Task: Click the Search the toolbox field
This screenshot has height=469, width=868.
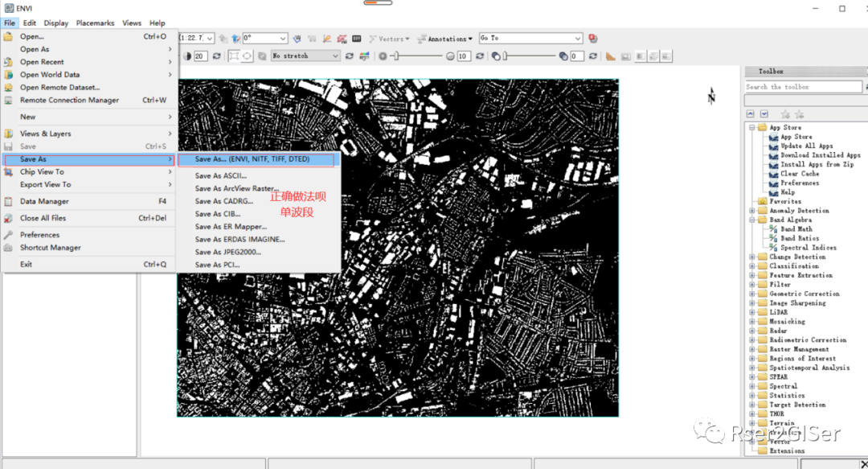Action: [x=803, y=87]
